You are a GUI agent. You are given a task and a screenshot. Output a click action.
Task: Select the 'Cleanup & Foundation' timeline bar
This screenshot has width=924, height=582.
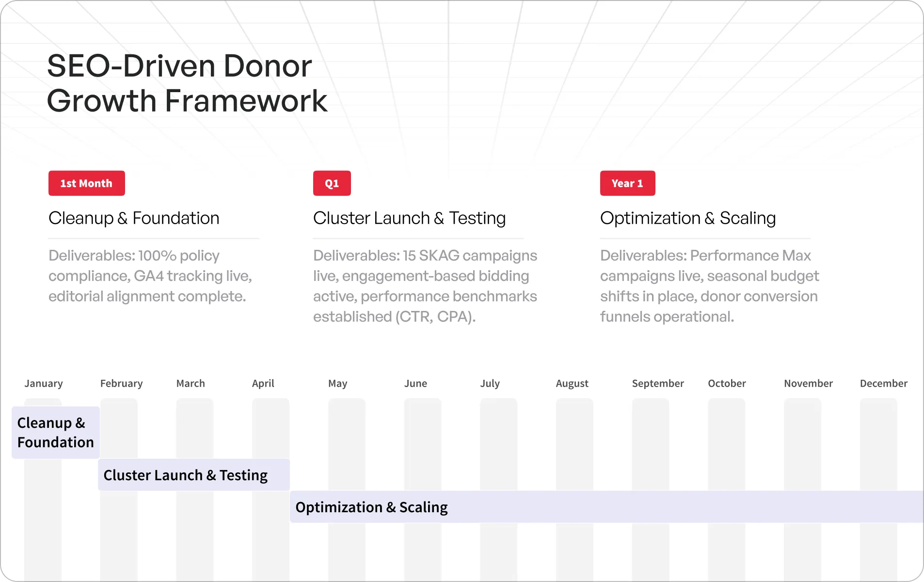[x=56, y=433]
